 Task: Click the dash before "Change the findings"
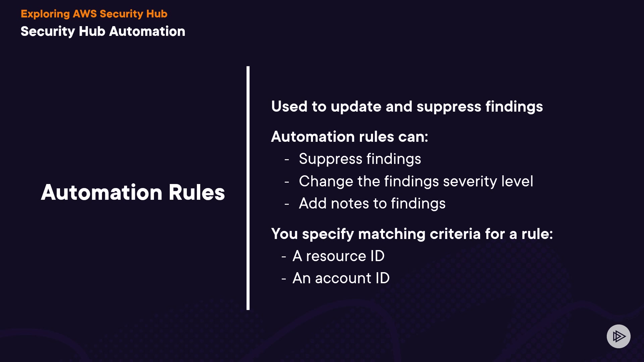(287, 182)
